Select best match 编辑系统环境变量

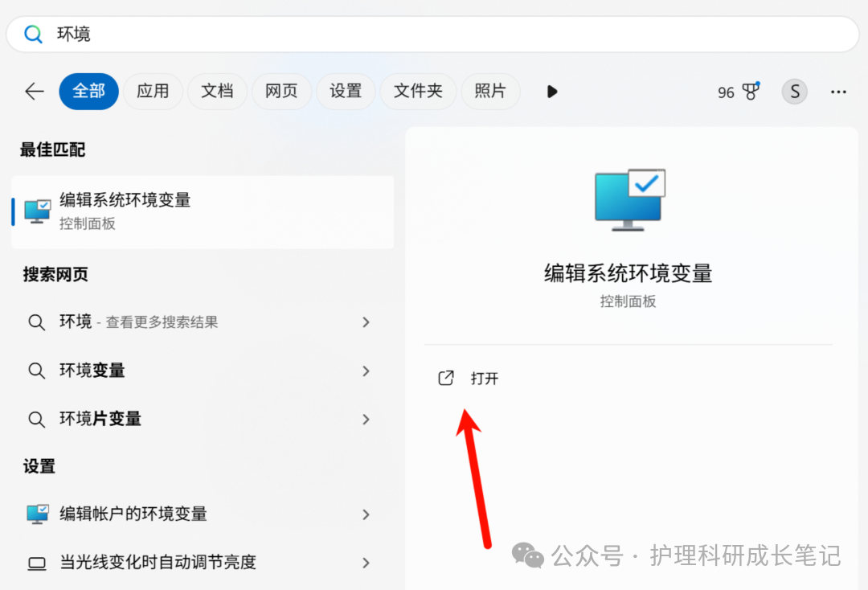203,212
